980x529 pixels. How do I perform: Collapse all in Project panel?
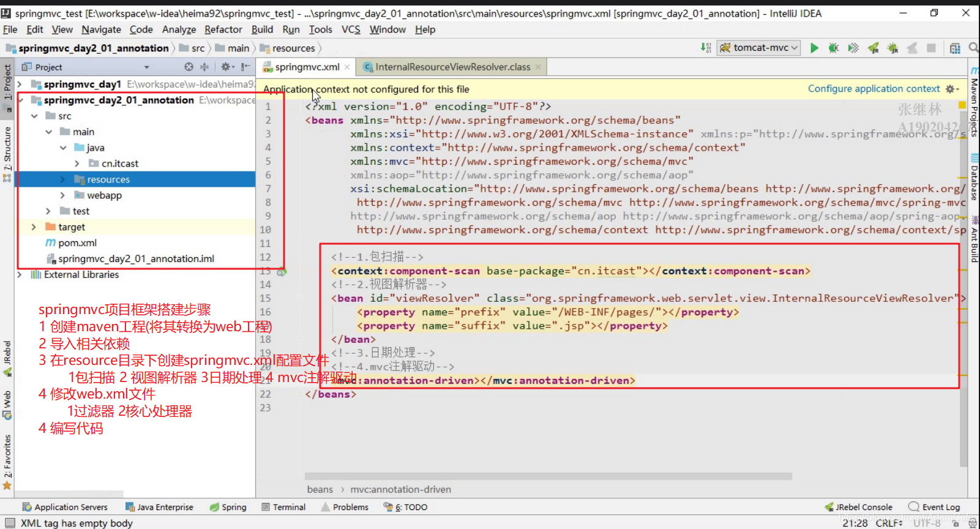204,67
